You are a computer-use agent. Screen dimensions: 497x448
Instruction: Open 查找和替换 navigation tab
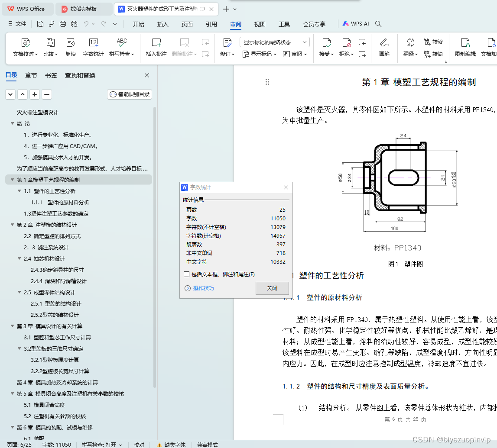[80, 75]
